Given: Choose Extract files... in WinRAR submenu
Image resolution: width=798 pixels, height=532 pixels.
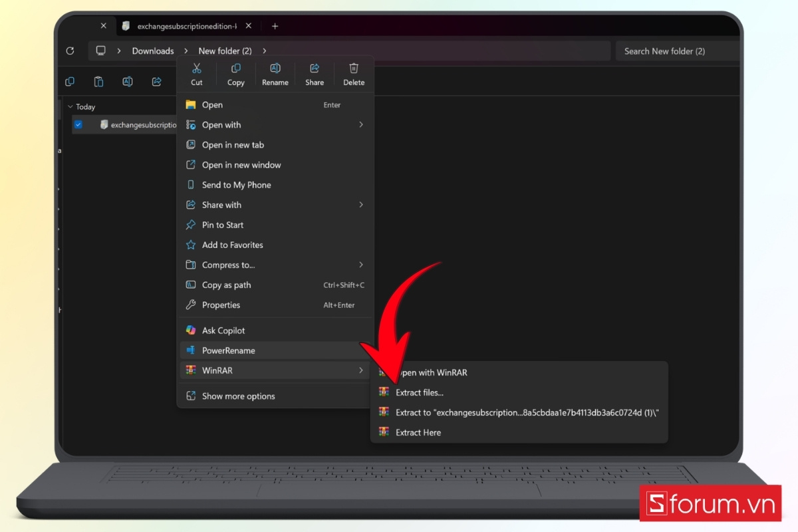Looking at the screenshot, I should (519, 392).
